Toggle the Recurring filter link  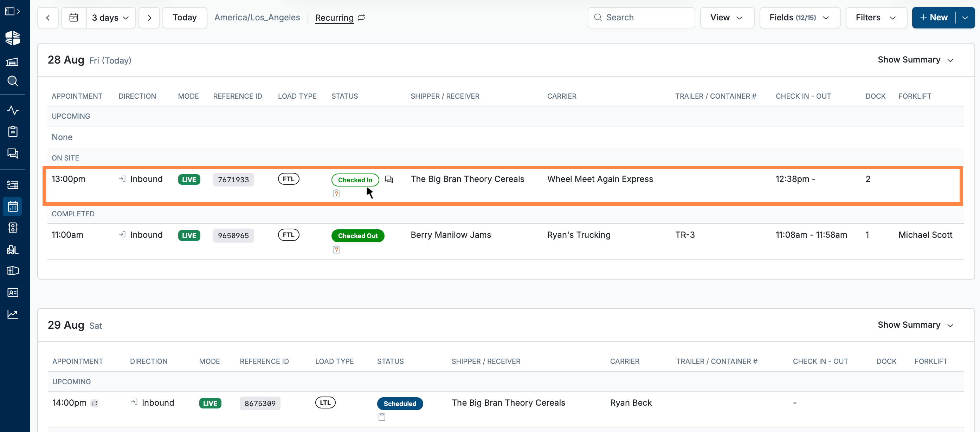point(340,18)
